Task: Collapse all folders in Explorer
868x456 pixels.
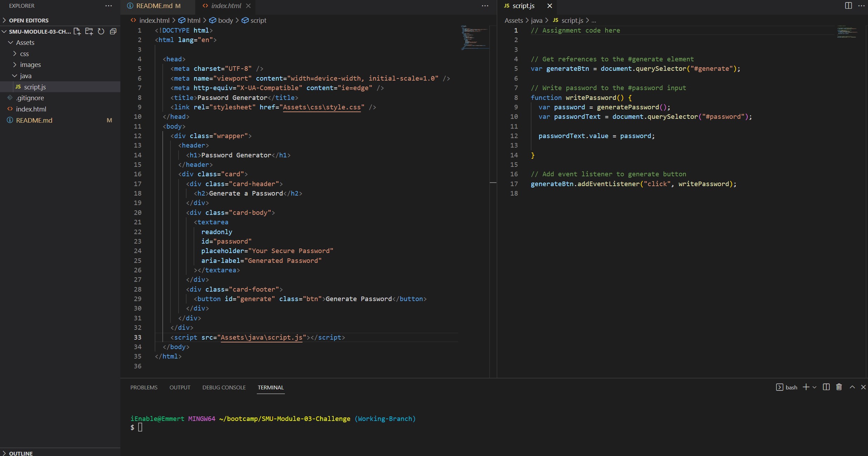Action: click(x=113, y=32)
